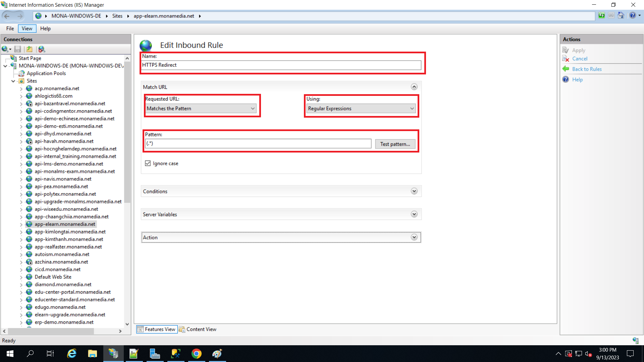Select api-havah.monamedia.net site
644x362 pixels.
[64, 141]
